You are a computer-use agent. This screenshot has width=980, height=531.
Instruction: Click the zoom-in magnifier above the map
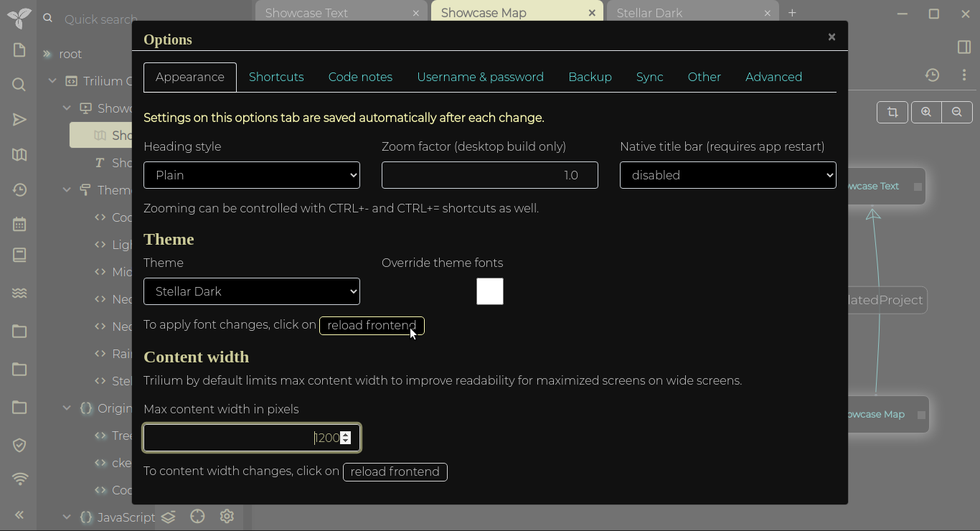925,112
